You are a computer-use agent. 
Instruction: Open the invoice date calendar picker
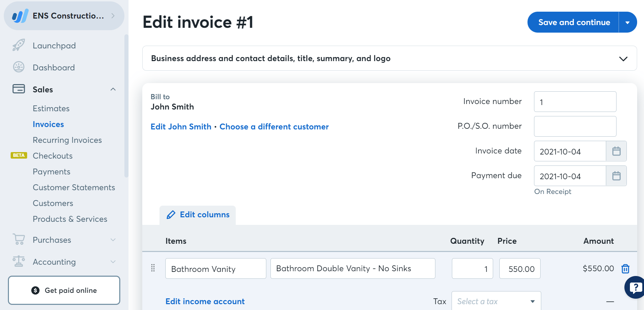click(x=617, y=151)
